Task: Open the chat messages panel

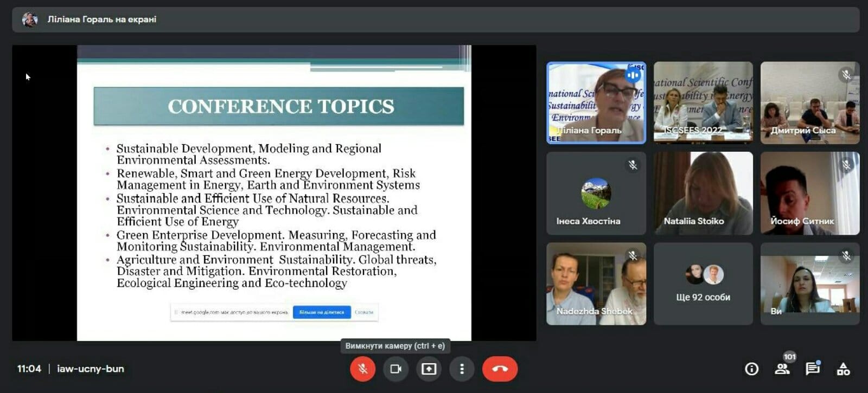Action: coord(812,369)
